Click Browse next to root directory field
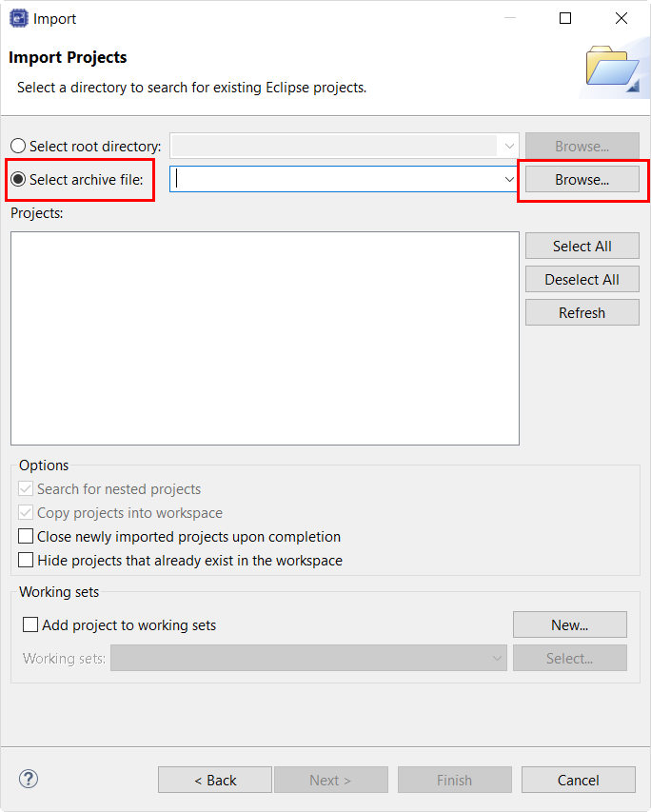The image size is (651, 812). point(582,146)
